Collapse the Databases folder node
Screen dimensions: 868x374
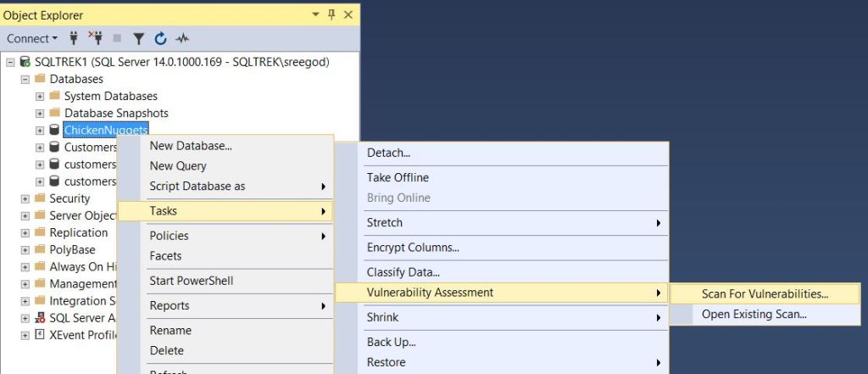click(25, 79)
